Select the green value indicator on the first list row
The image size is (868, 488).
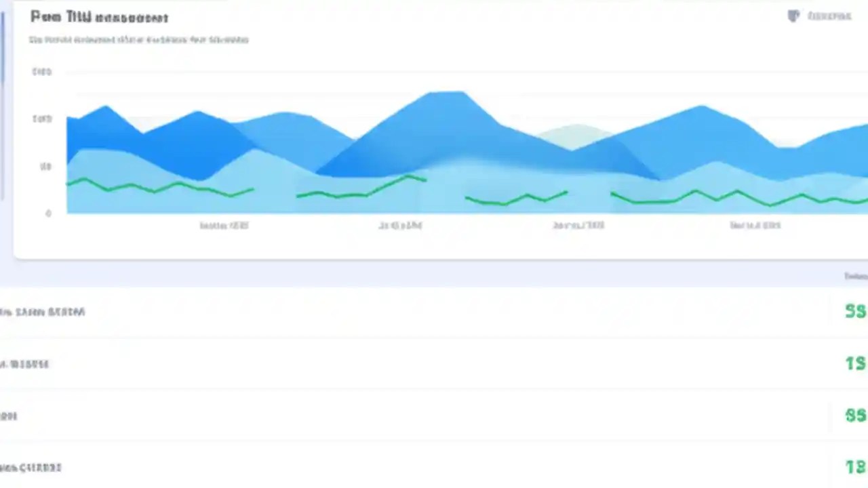pos(855,311)
